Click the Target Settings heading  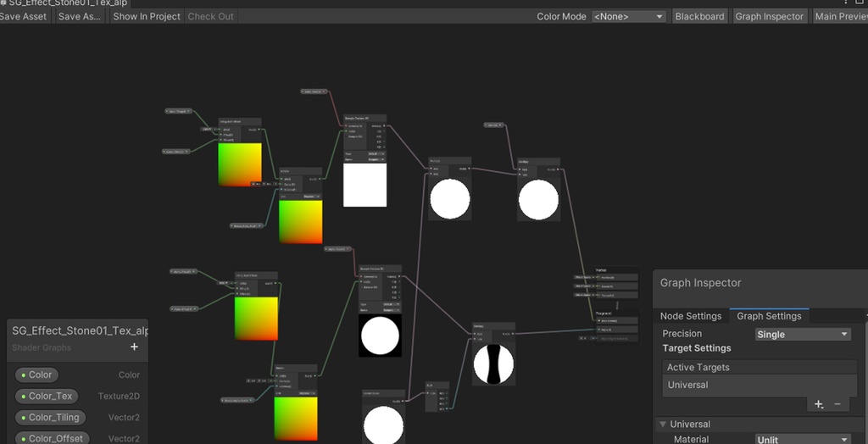pyautogui.click(x=697, y=348)
